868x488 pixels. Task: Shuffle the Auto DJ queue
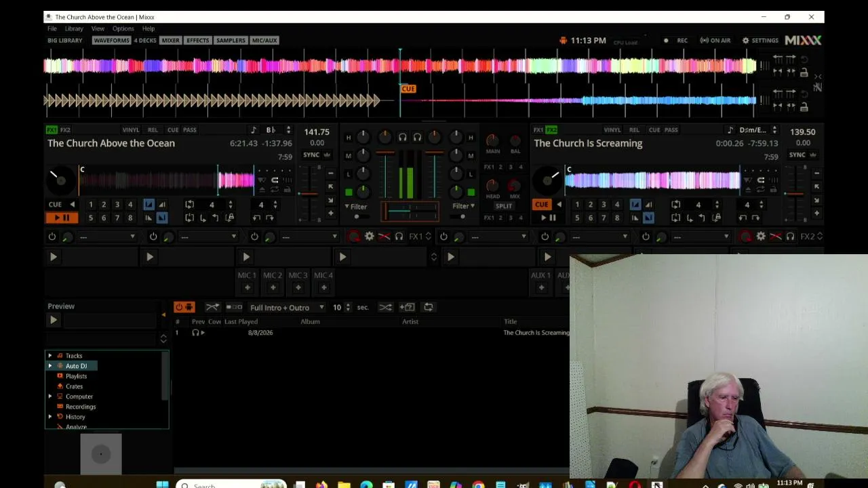[385, 307]
